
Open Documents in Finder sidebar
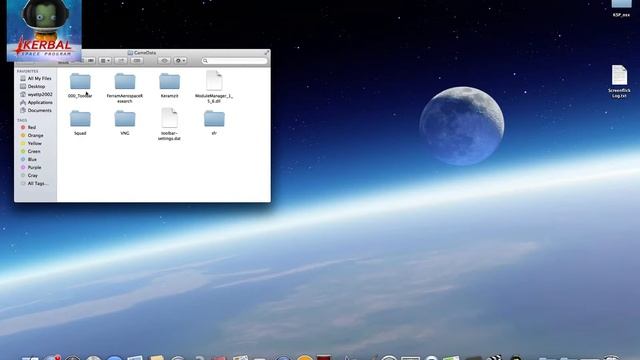pyautogui.click(x=36, y=110)
